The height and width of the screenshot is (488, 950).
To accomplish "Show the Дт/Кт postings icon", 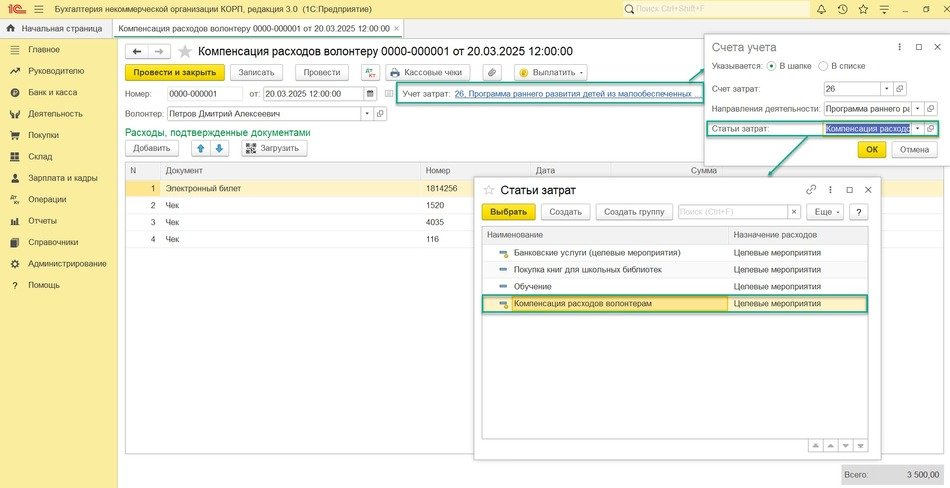I will tap(371, 73).
